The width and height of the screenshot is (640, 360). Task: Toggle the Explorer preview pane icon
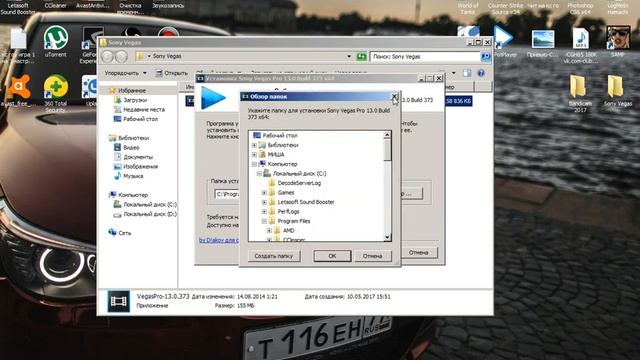click(x=467, y=73)
